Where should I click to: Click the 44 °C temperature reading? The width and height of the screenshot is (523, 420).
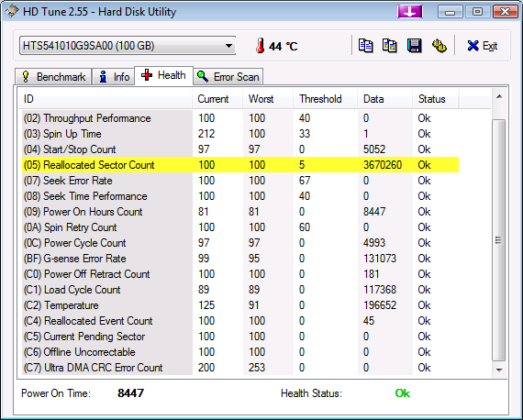click(284, 47)
